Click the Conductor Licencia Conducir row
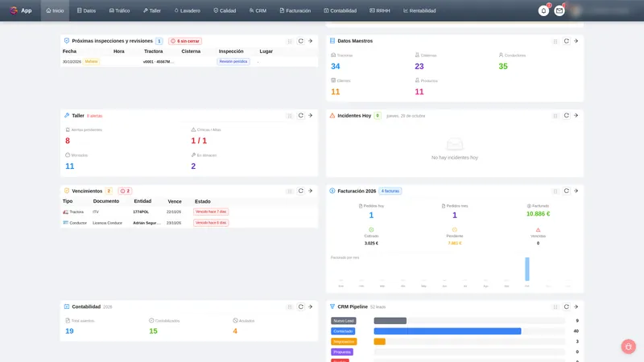This screenshot has width=644, height=362. point(189,223)
